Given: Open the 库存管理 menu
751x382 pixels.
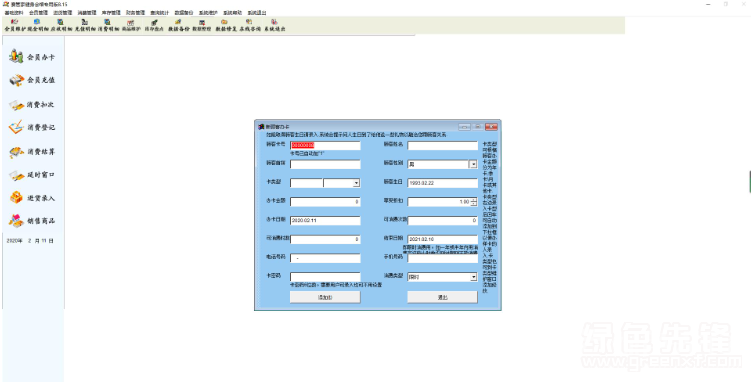Looking at the screenshot, I should [111, 12].
